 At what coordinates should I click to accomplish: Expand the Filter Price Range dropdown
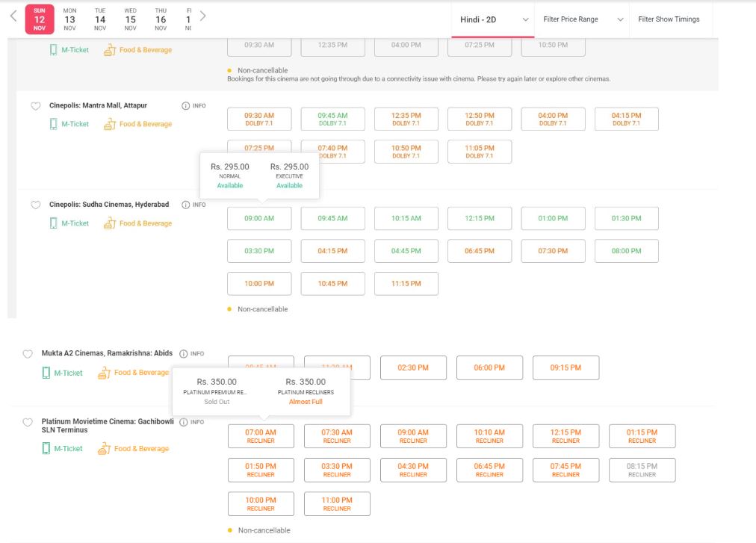[x=583, y=19]
